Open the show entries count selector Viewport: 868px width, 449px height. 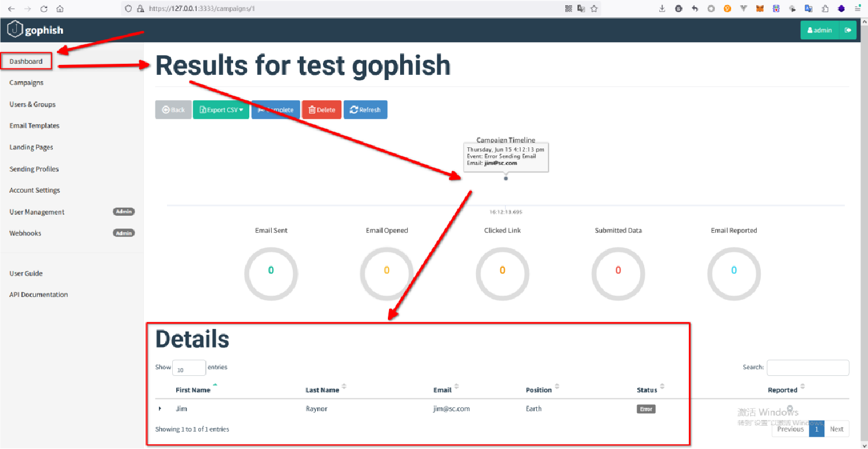point(188,368)
